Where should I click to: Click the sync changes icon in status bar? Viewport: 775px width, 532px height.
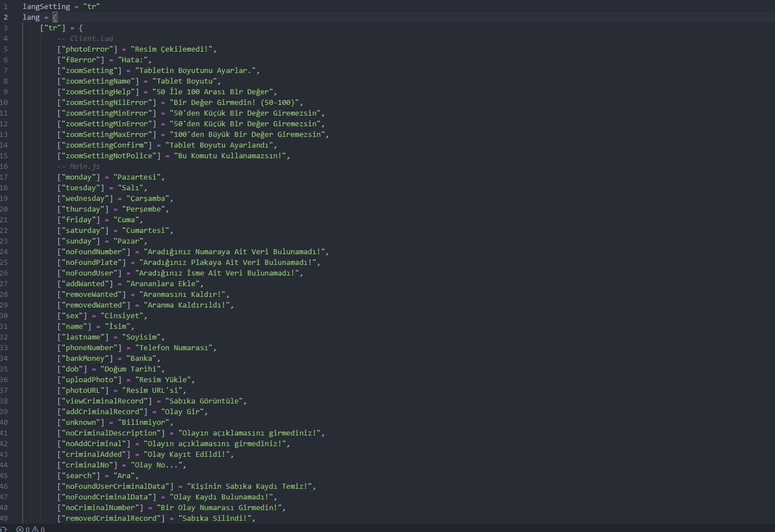pyautogui.click(x=3, y=529)
